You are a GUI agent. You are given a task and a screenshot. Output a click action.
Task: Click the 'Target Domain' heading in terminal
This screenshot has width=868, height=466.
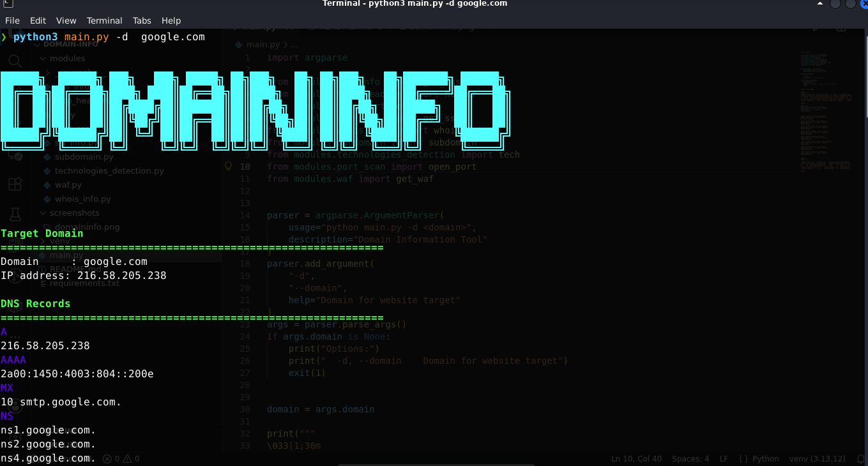(x=42, y=233)
